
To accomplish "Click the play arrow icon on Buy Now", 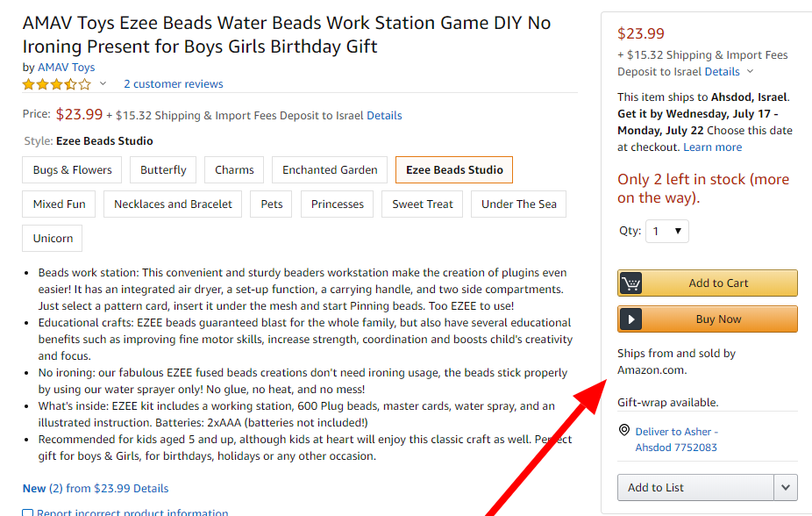I will 630,319.
